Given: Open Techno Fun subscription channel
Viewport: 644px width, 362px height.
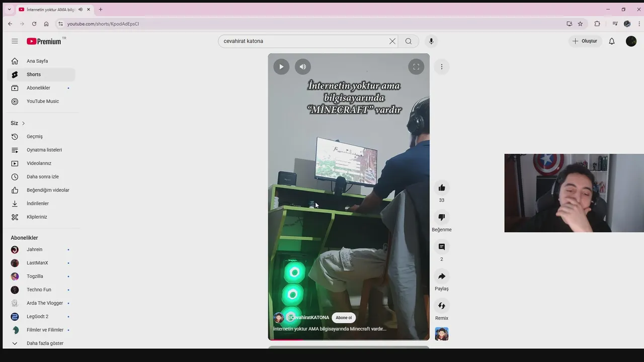Looking at the screenshot, I should pyautogui.click(x=41, y=290).
